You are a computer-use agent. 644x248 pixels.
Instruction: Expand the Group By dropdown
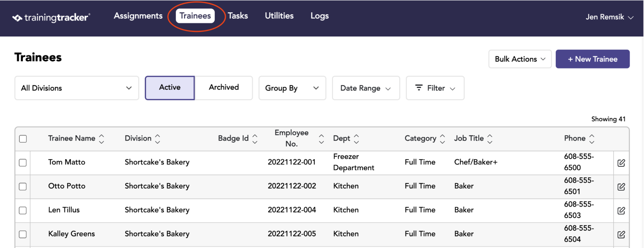(x=292, y=88)
